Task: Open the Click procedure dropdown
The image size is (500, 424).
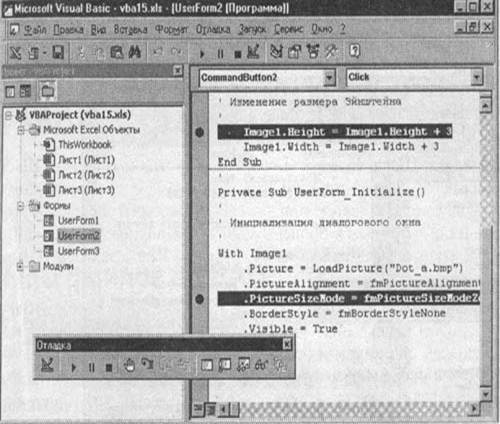Action: (x=476, y=77)
